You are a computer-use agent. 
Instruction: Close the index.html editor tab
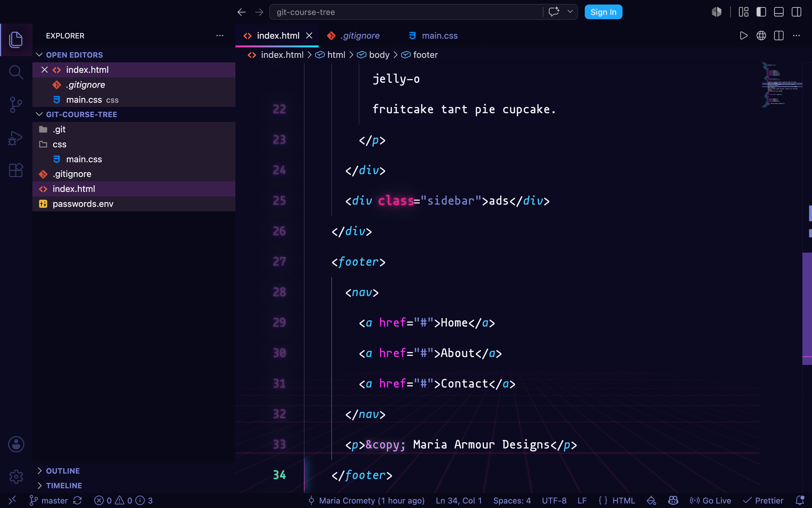click(309, 36)
